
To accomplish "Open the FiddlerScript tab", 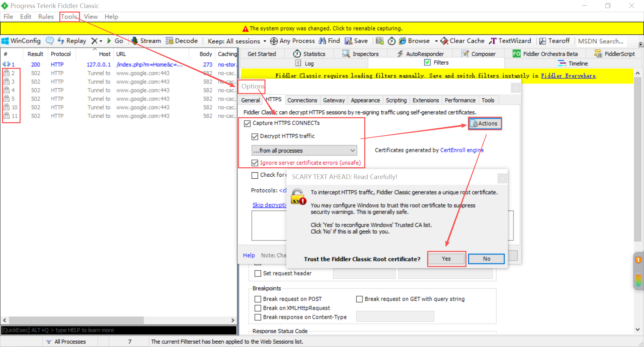I will [x=614, y=54].
